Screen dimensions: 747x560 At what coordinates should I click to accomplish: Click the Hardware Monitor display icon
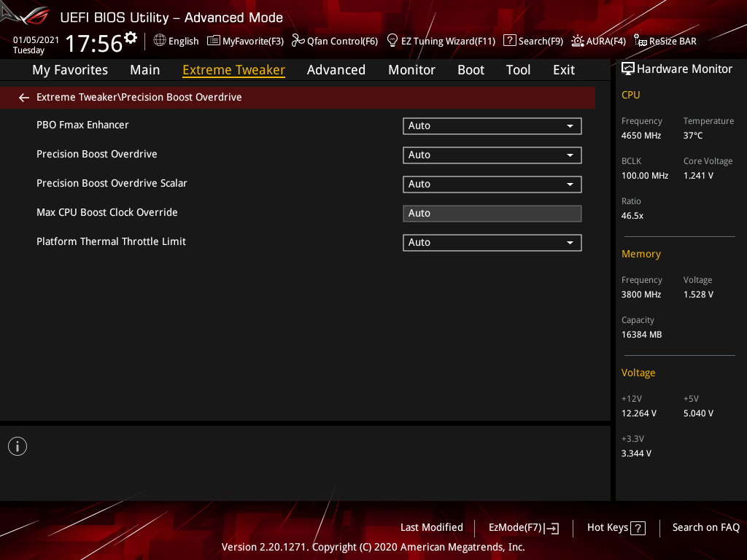click(x=628, y=69)
